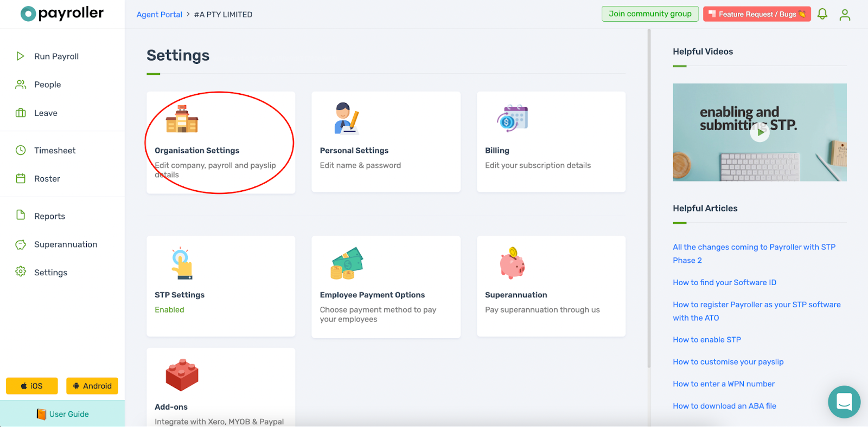
Task: Click the iOS app button
Action: [32, 386]
